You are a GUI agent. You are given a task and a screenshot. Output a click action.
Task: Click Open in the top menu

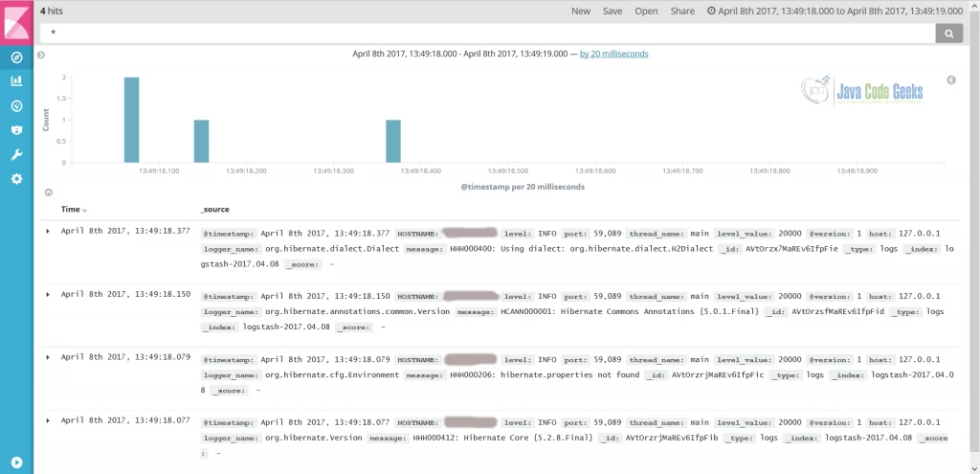coord(646,11)
